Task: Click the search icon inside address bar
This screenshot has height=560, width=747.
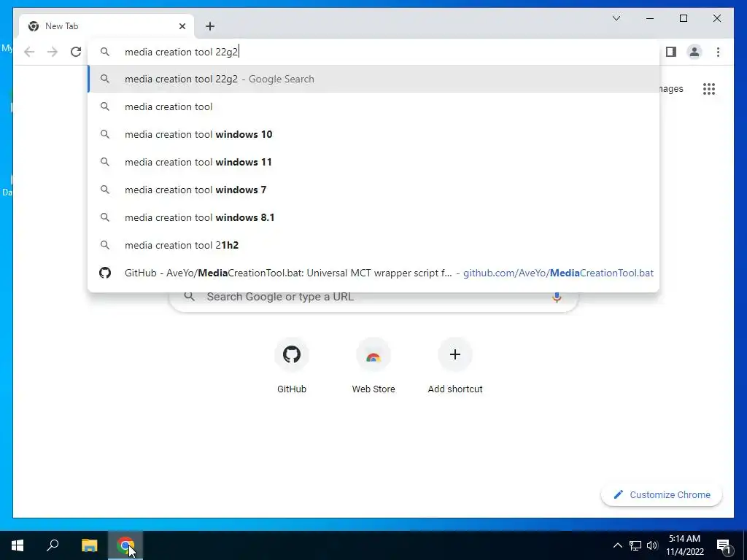Action: coord(105,52)
